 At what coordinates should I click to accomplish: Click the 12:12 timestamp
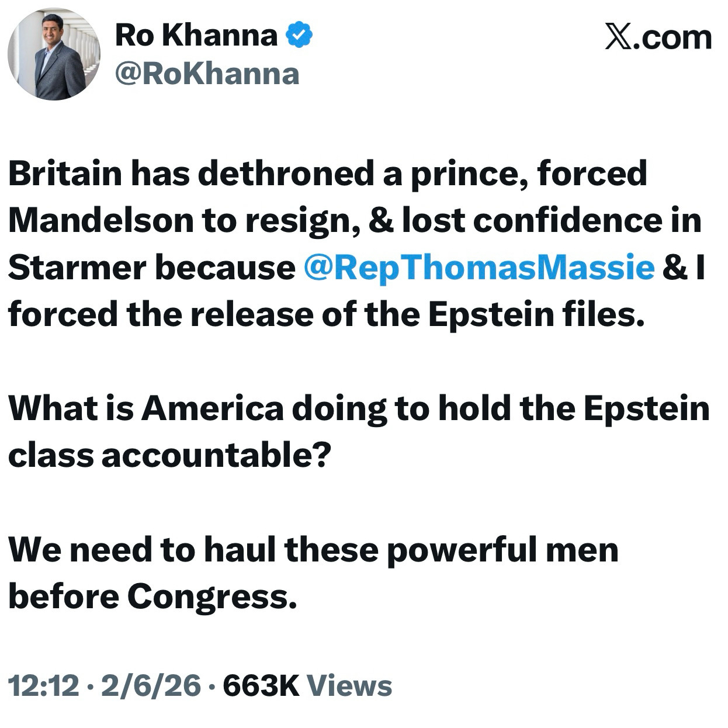[43, 685]
